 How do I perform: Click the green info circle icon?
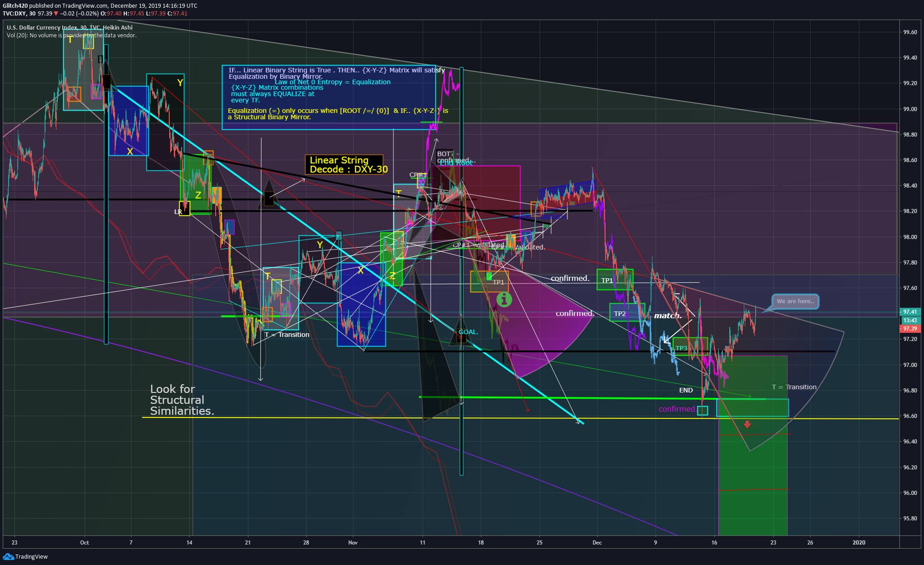point(504,299)
